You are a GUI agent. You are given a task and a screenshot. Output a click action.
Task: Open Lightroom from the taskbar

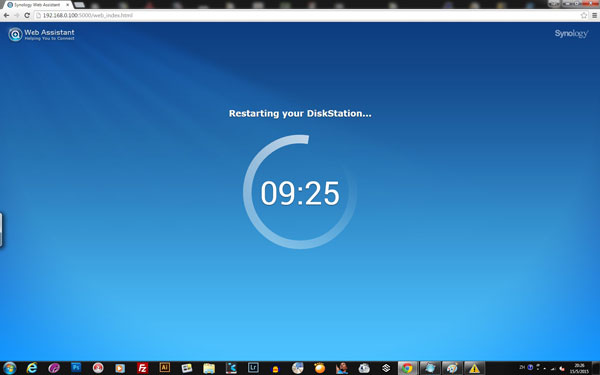point(253,368)
